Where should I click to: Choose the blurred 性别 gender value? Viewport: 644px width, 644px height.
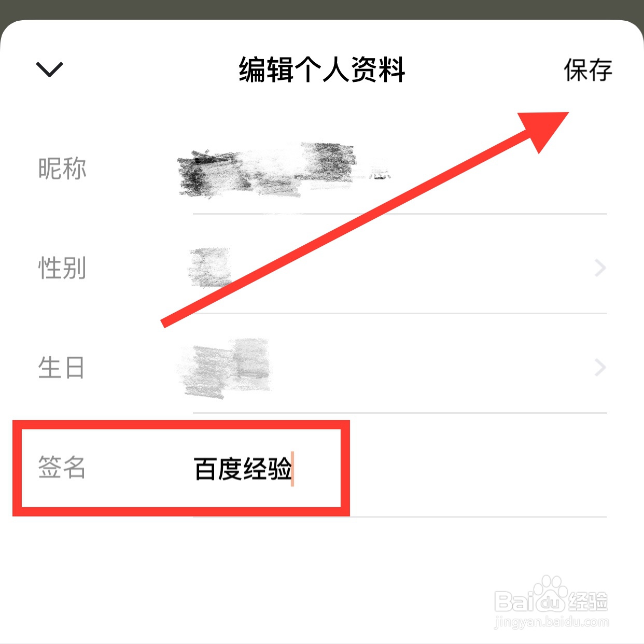coord(210,268)
